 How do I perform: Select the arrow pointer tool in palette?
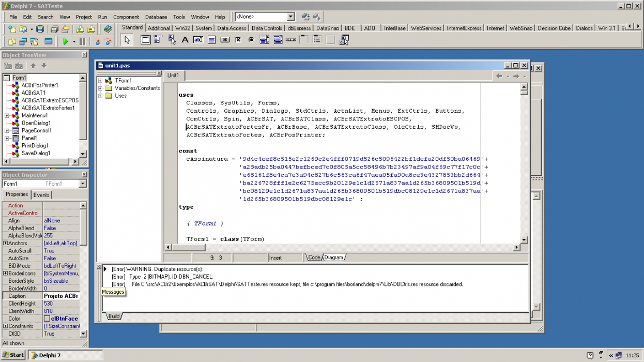[128, 40]
